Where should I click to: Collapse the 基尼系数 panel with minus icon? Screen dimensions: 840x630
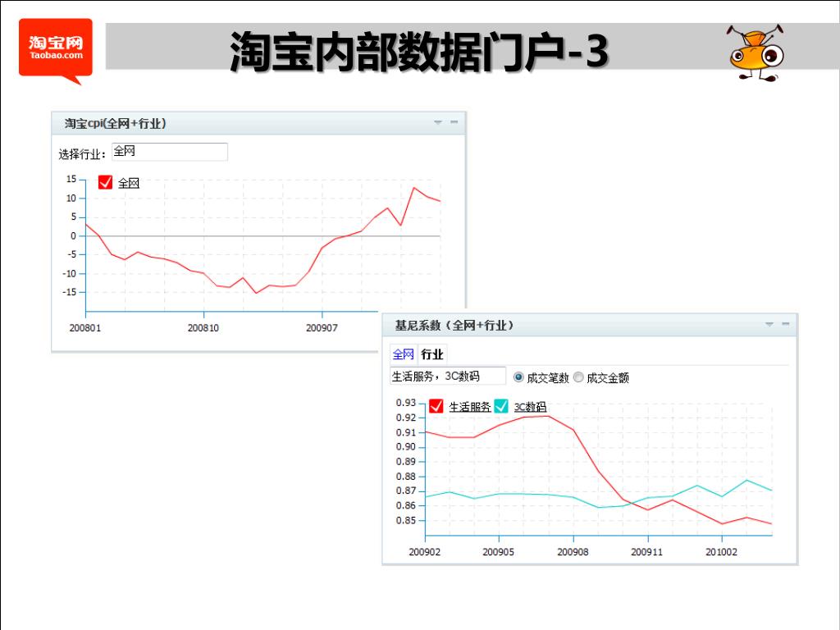(x=786, y=323)
